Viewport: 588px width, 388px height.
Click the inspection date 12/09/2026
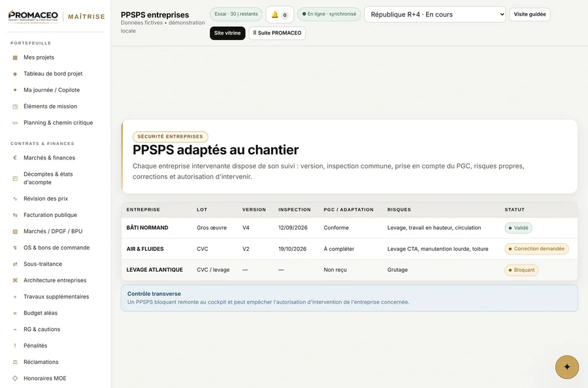[x=293, y=228]
